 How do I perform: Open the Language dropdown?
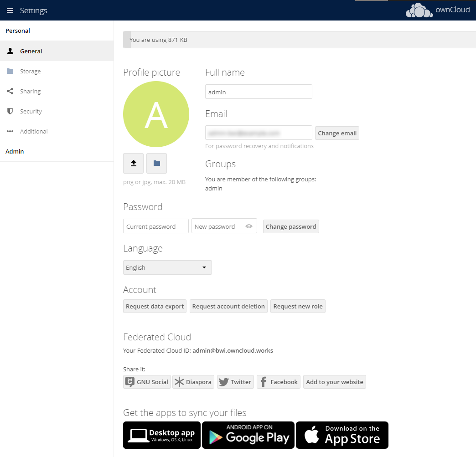click(167, 267)
